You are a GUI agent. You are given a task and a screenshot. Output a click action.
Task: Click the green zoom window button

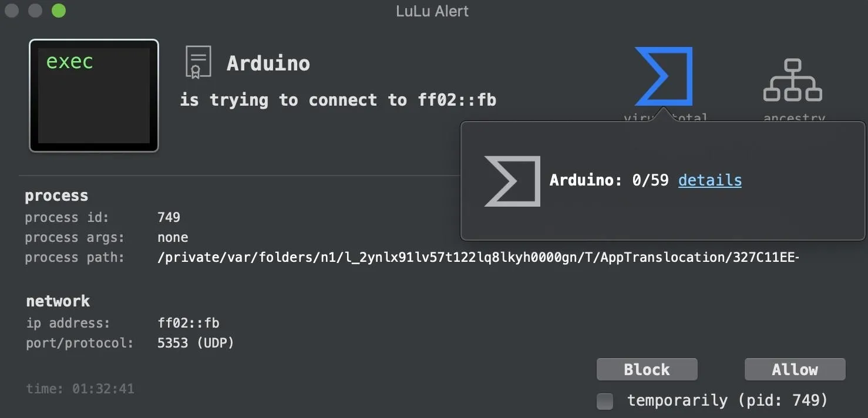(59, 11)
